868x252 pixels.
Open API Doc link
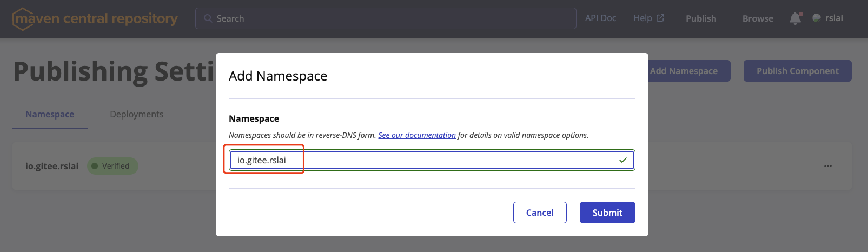click(x=600, y=18)
